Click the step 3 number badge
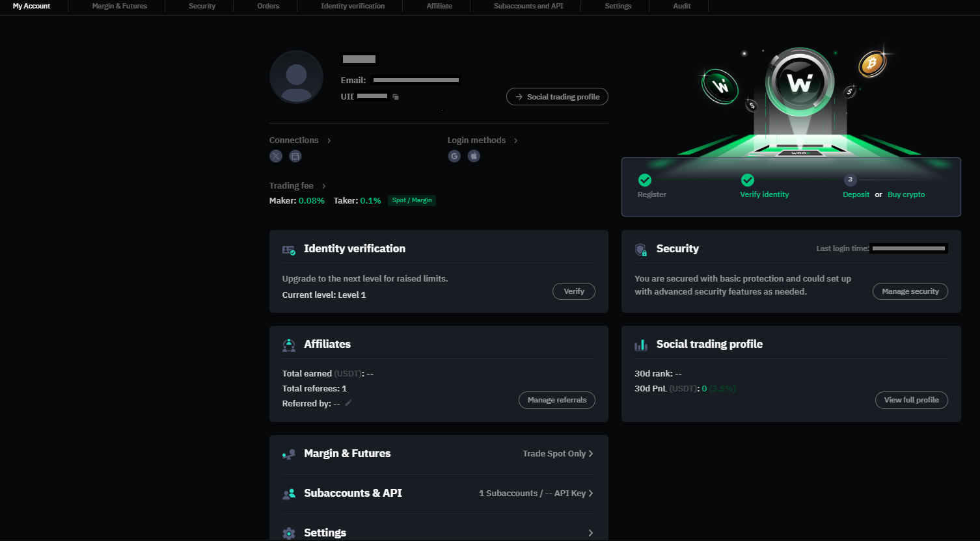Screen dimensions: 980x541 (x=850, y=180)
